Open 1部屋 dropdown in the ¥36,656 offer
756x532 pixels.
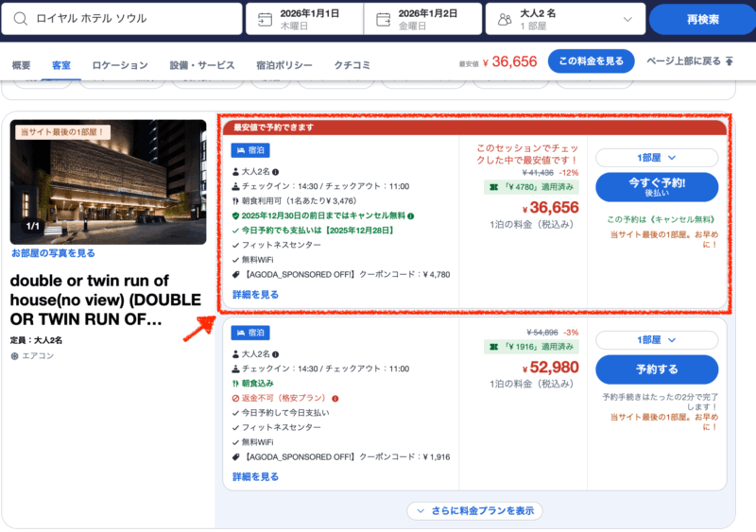coord(657,158)
